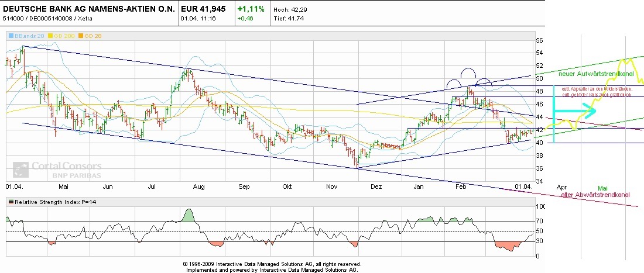
Task: Click the 'Jul' month label
Action: click(x=152, y=186)
